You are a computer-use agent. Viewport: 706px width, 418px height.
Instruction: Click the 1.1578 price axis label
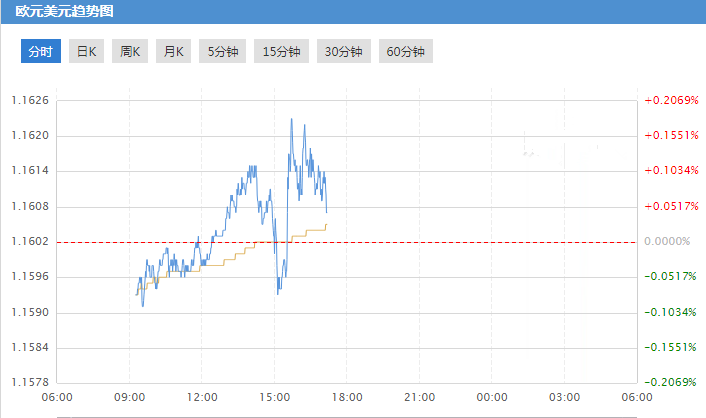tap(30, 382)
